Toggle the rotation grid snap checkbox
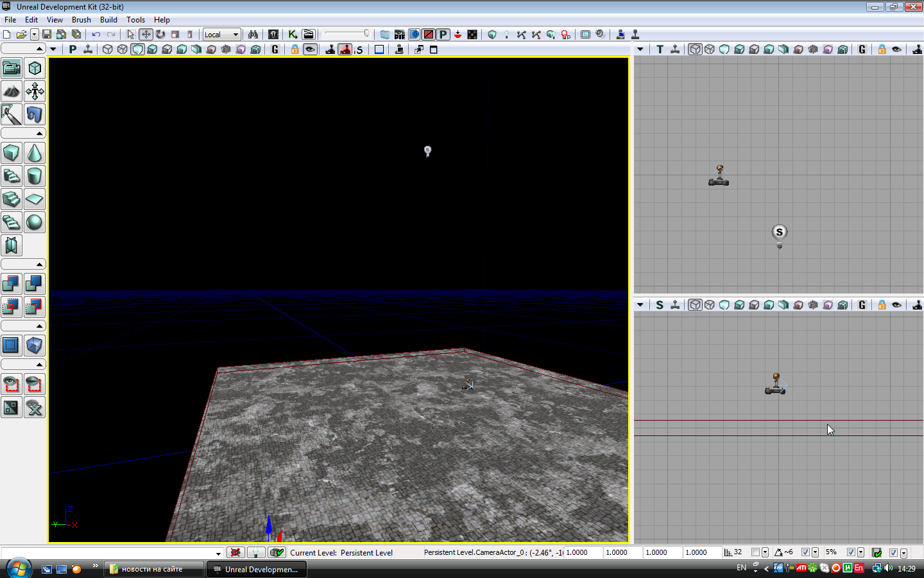924x578 pixels. click(x=805, y=552)
